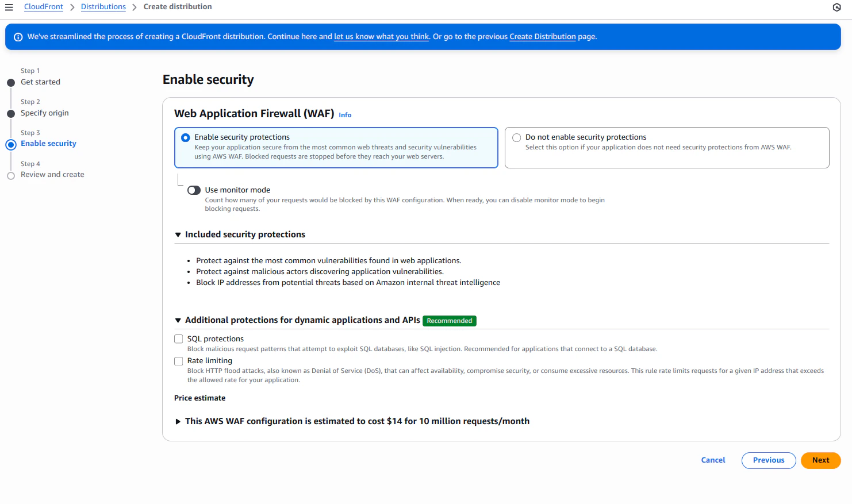Open the WAF Info help link
The height and width of the screenshot is (504, 852).
[x=345, y=115]
